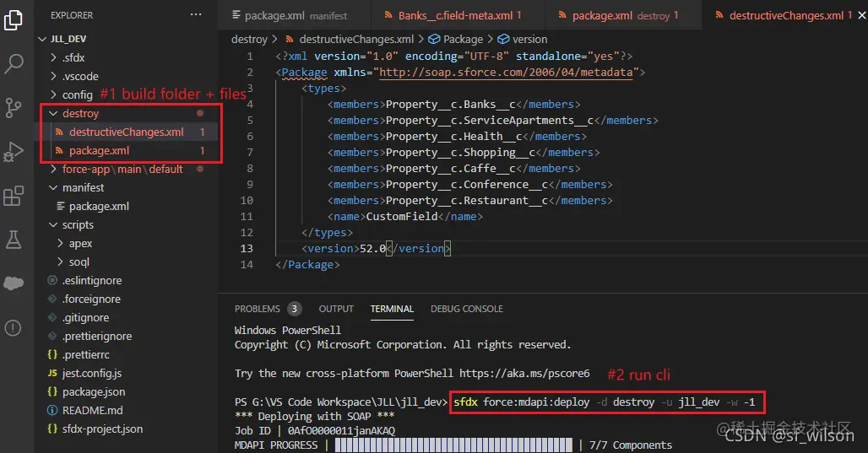Open the Salesforce Org Browser cloud icon
Screen dimensions: 868x453
point(14,283)
